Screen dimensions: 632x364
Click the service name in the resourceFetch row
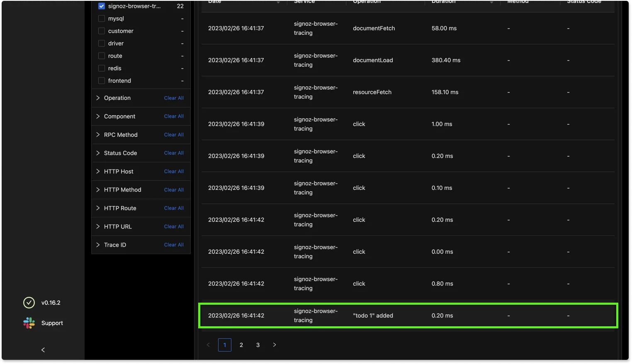(316, 92)
